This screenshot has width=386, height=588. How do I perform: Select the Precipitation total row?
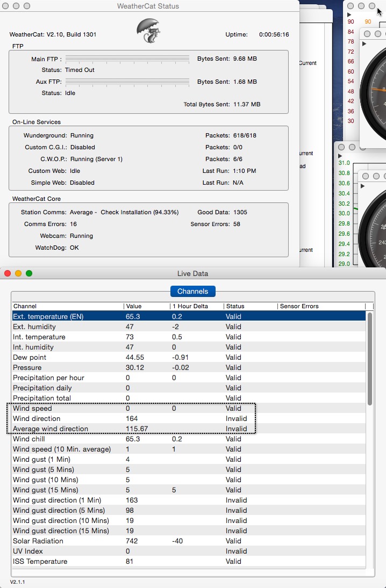point(189,398)
